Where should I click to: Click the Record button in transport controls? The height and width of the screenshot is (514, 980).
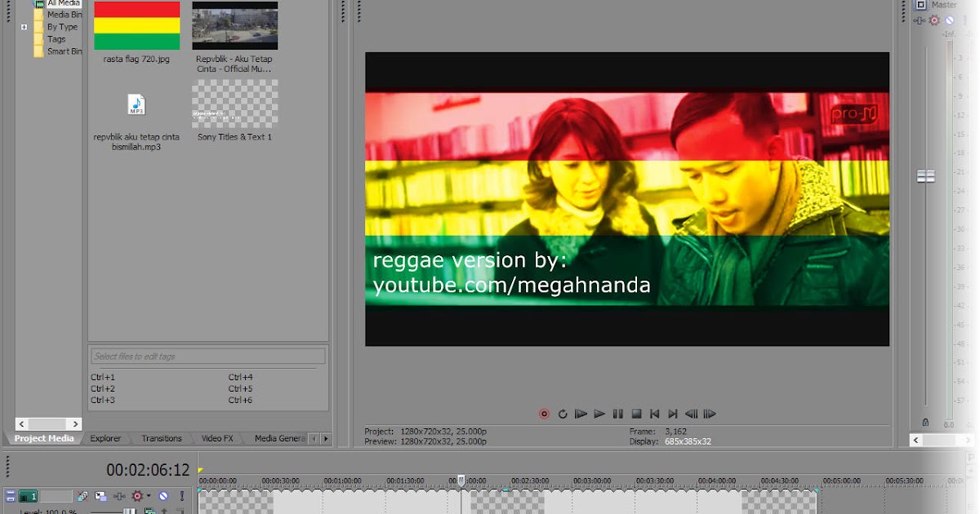point(544,414)
